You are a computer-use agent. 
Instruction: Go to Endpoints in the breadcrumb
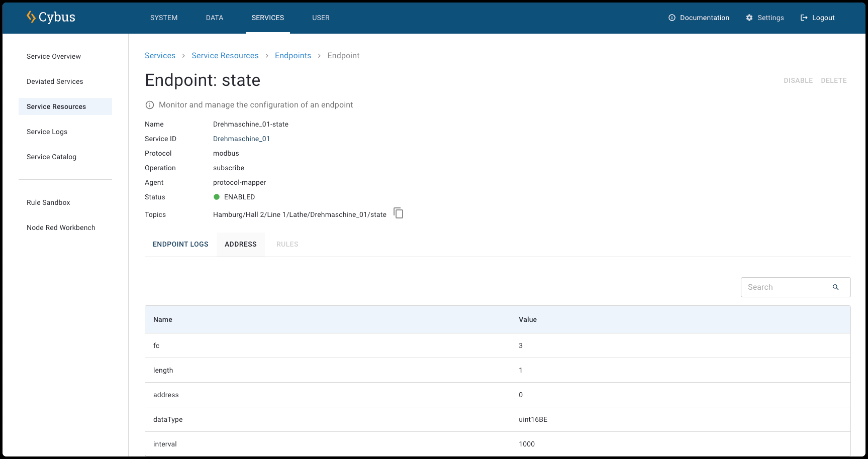click(x=293, y=56)
